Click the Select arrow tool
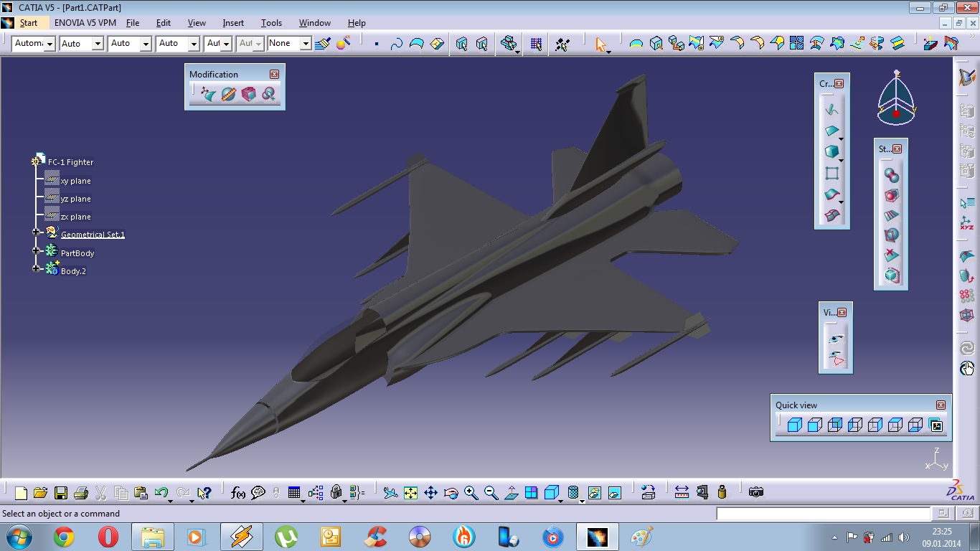Image resolution: width=980 pixels, height=551 pixels. tap(600, 44)
